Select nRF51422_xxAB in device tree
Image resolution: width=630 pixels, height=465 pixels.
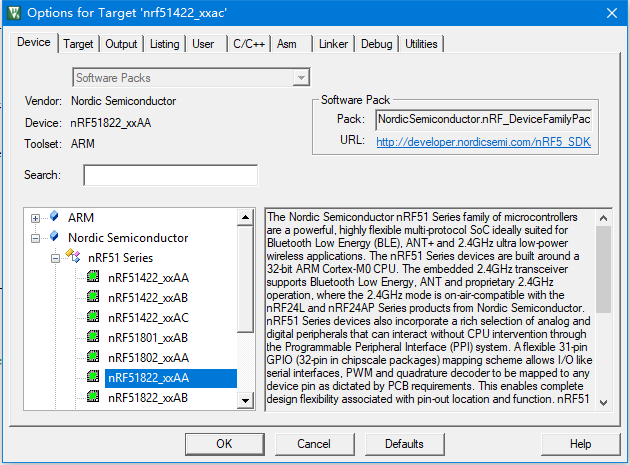pos(148,298)
